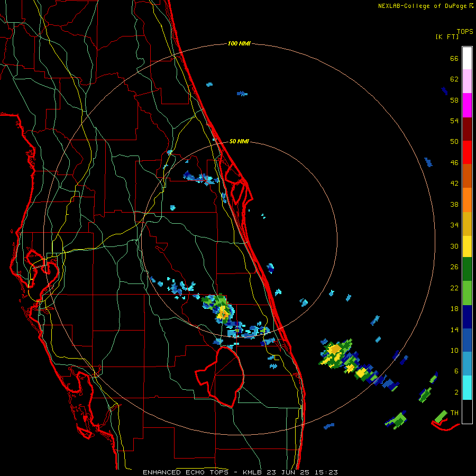Click the medium blue 18K FT swatch
The width and height of the screenshot is (476, 476).
pos(467,340)
